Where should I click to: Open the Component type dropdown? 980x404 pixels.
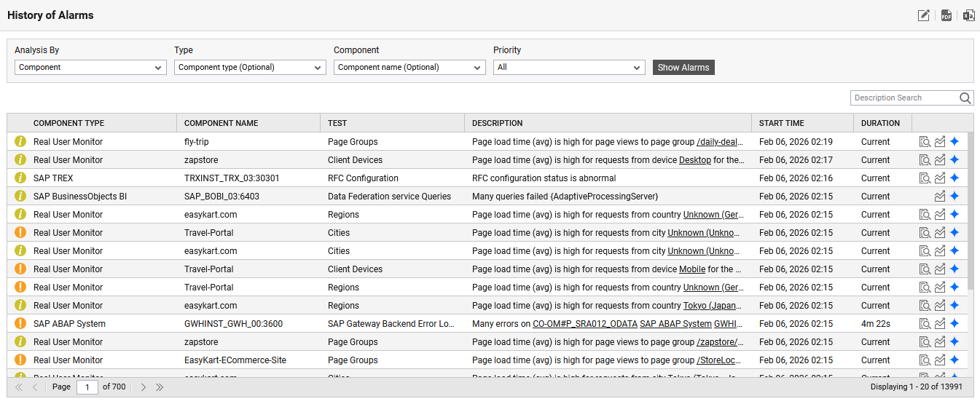[250, 68]
